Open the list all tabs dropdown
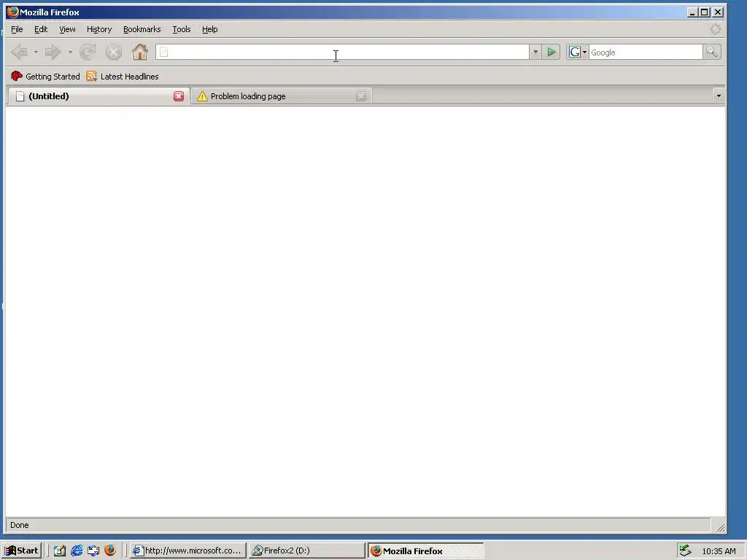This screenshot has width=747, height=560. (x=719, y=96)
